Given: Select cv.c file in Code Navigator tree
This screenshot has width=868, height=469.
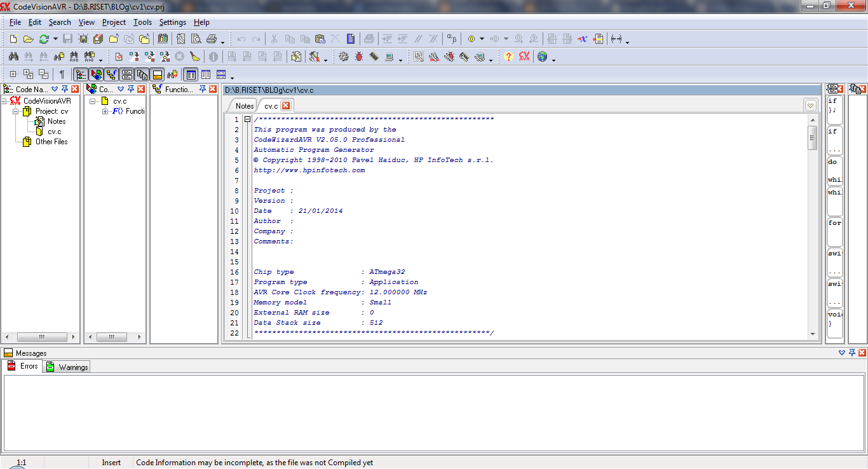Looking at the screenshot, I should click(55, 132).
